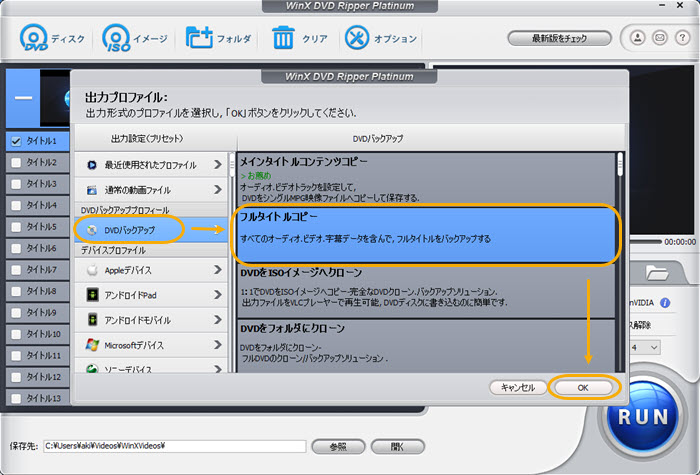This screenshot has width=700, height=475.
Task: Open Options (オプション) wrench icon
Action: click(x=357, y=38)
